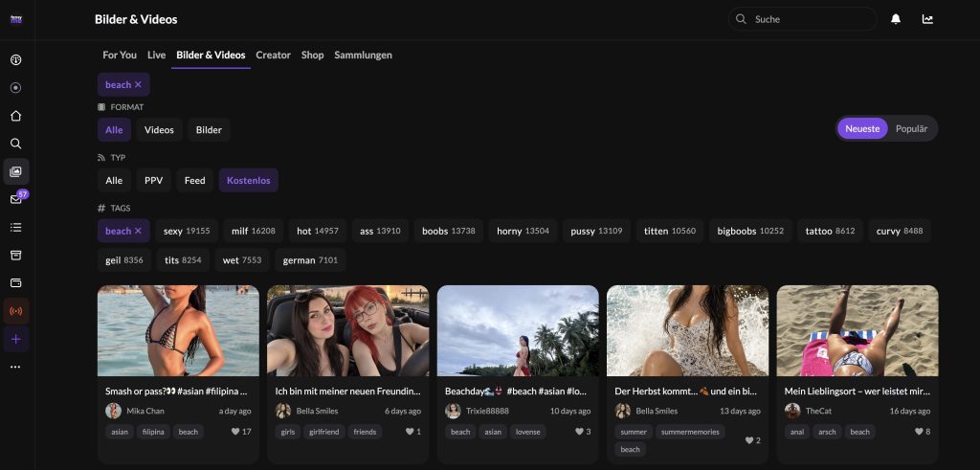Open the statistics chart icon in header
Viewport: 980px width, 470px height.
click(927, 19)
